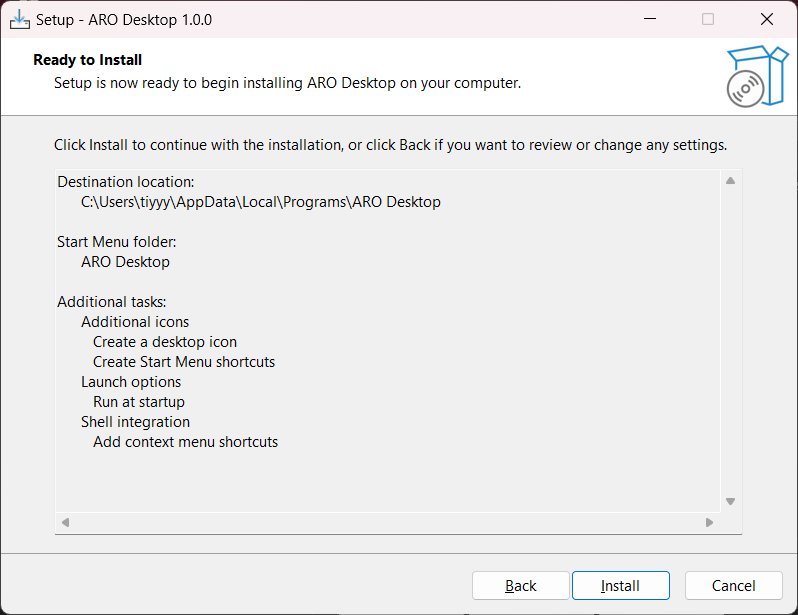This screenshot has width=798, height=615.
Task: Go back with the Back button
Action: (521, 585)
